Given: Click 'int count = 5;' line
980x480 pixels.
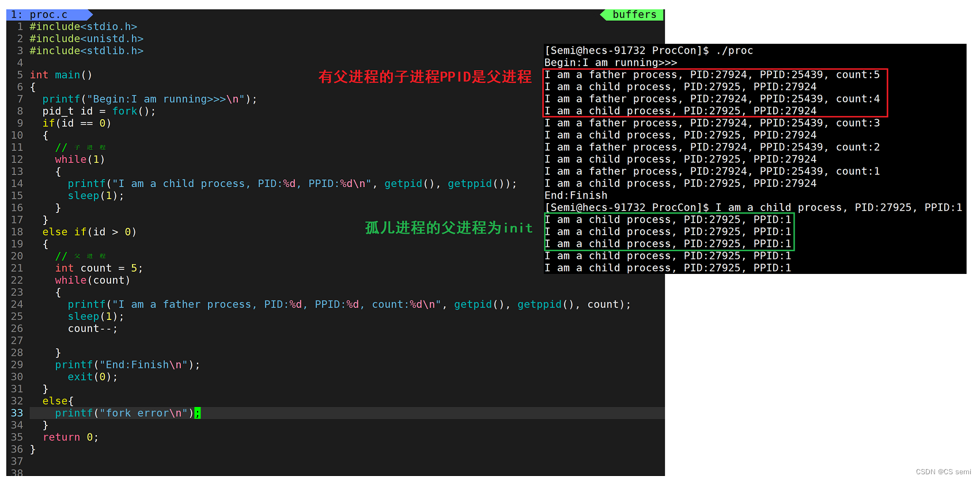Looking at the screenshot, I should 99,268.
